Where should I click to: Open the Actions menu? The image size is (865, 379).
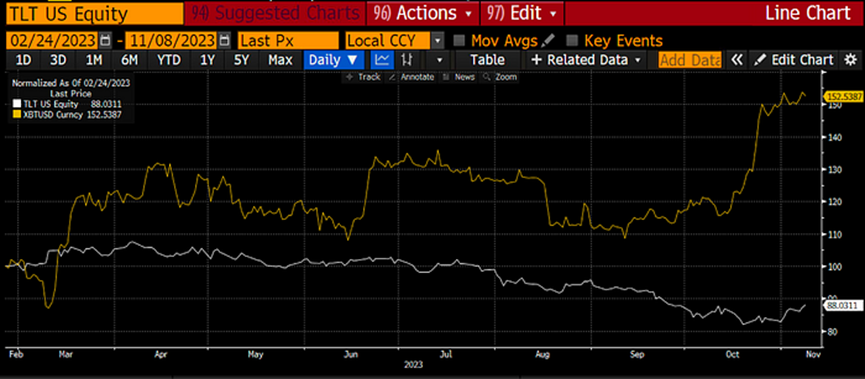coord(423,13)
